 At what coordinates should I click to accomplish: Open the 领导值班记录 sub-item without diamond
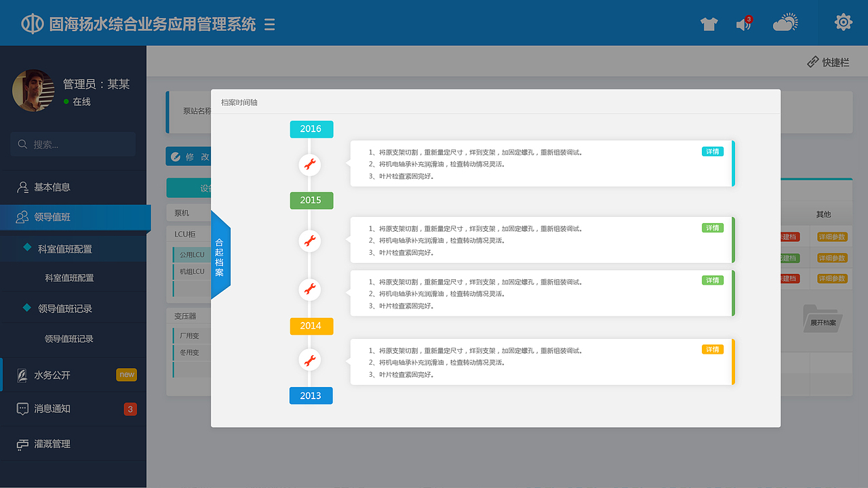click(x=69, y=339)
